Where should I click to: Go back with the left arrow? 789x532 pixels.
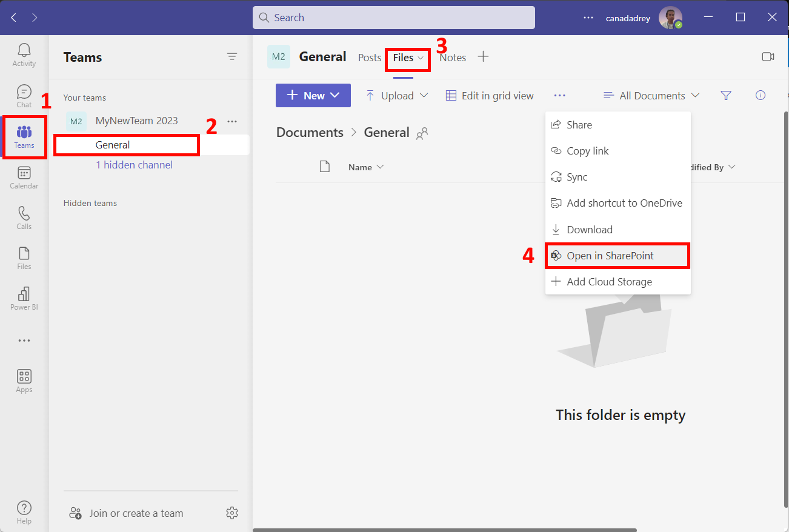(x=14, y=18)
